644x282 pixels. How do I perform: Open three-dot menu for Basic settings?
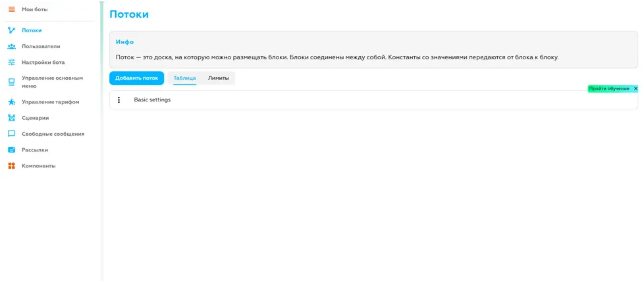[119, 100]
